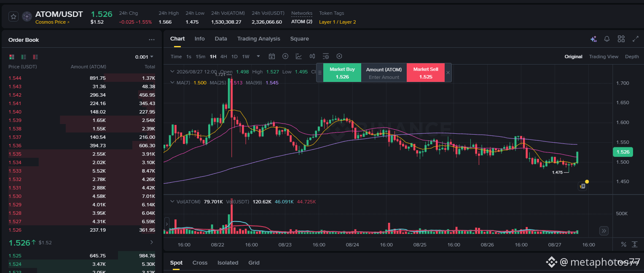Click the hexagon icon on chart toolbar
Image resolution: width=644 pixels, height=273 pixels.
pos(339,57)
